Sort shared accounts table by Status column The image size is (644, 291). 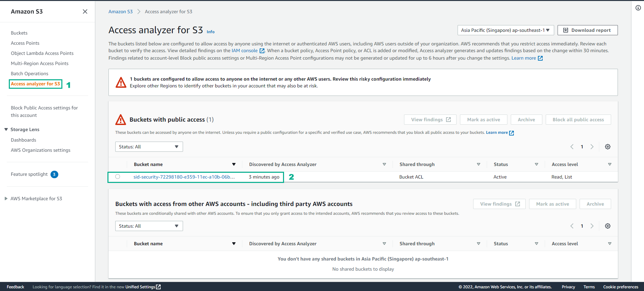coord(537,244)
